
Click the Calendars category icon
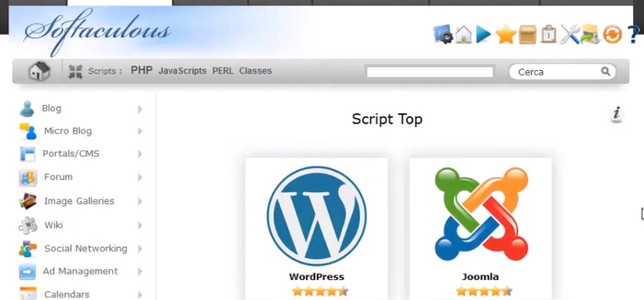point(28,294)
